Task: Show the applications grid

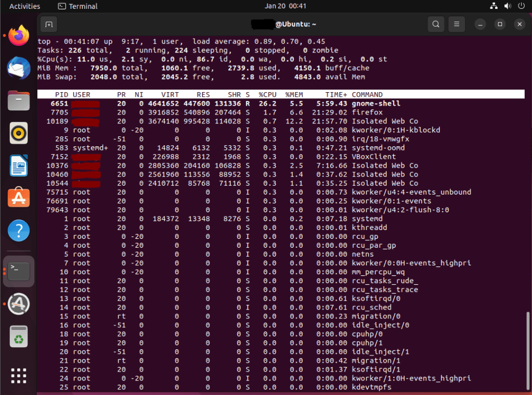Action: 19,376
